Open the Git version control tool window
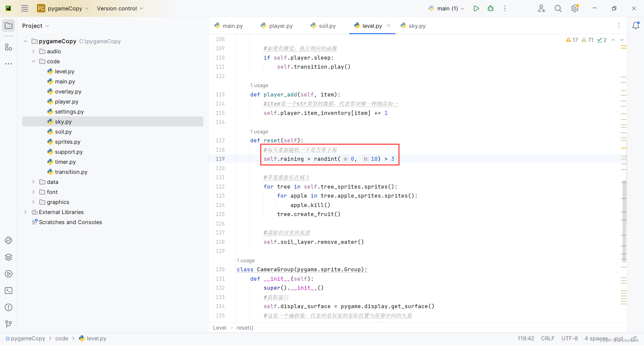 point(9,324)
